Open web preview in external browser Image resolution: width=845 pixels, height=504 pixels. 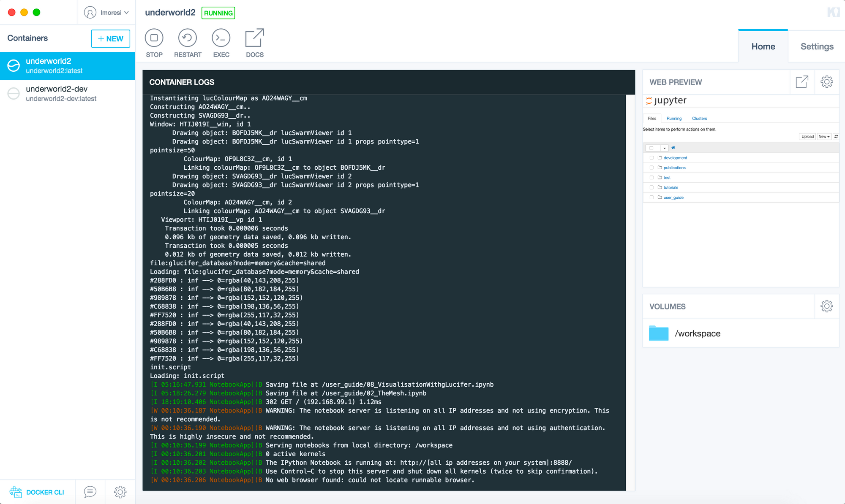[x=802, y=82]
